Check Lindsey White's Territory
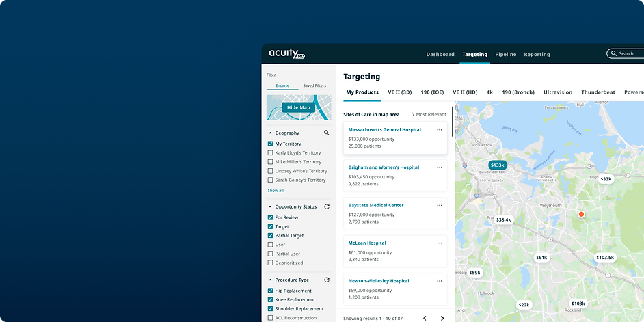This screenshot has width=644, height=322. pos(270,171)
